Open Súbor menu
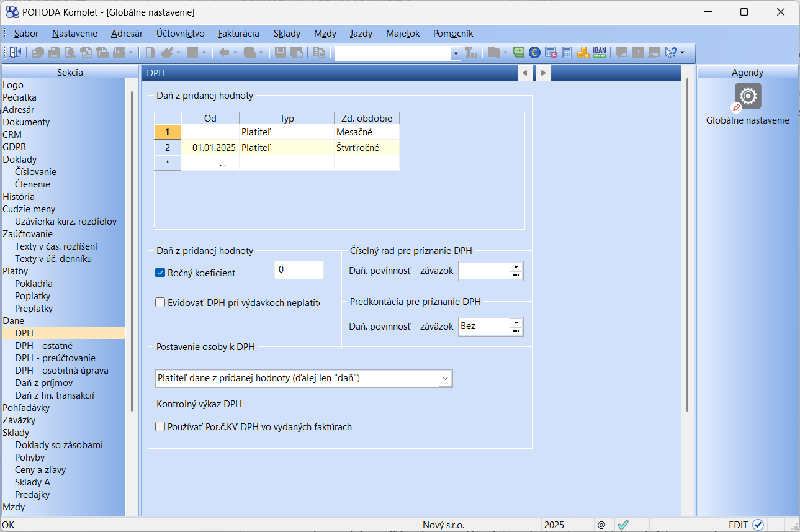800x532 pixels. click(27, 34)
